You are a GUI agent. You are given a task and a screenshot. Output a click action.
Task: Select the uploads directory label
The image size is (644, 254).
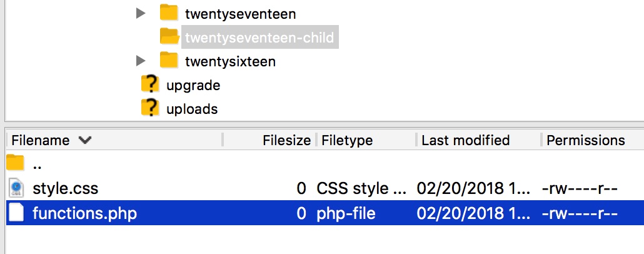(192, 109)
